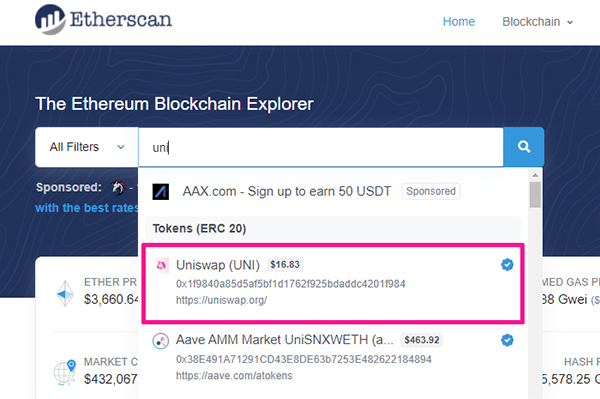Click the search input field containing uni
This screenshot has height=399, width=600.
[x=321, y=147]
